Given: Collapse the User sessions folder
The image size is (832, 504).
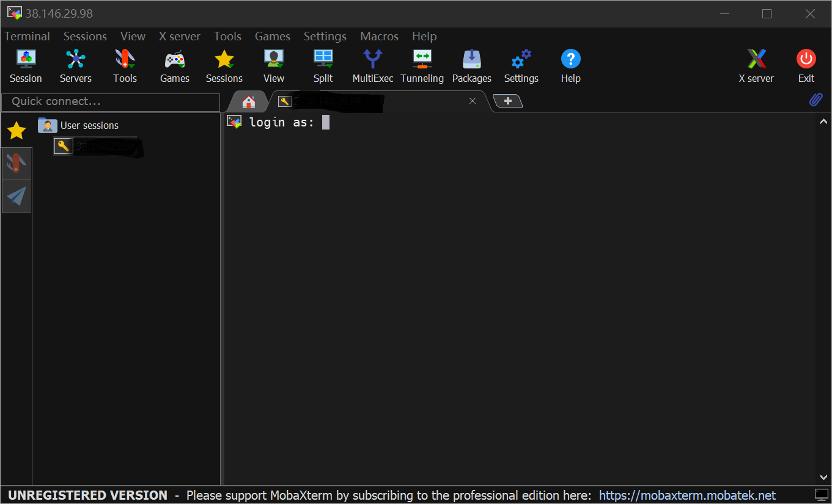Looking at the screenshot, I should pos(47,125).
